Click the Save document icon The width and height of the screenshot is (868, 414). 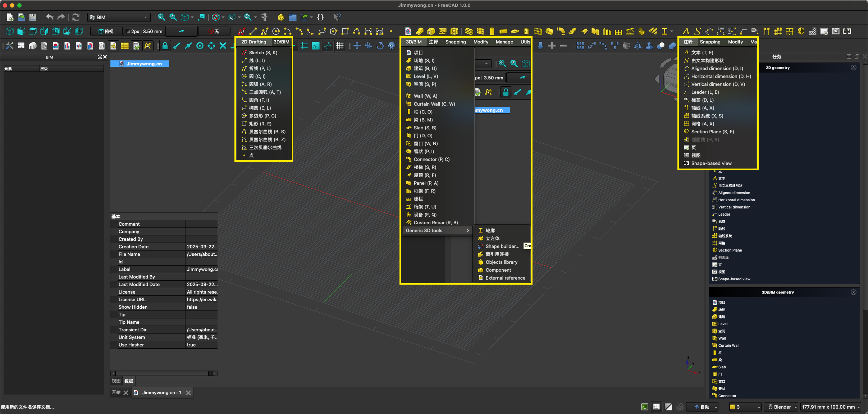pos(33,17)
